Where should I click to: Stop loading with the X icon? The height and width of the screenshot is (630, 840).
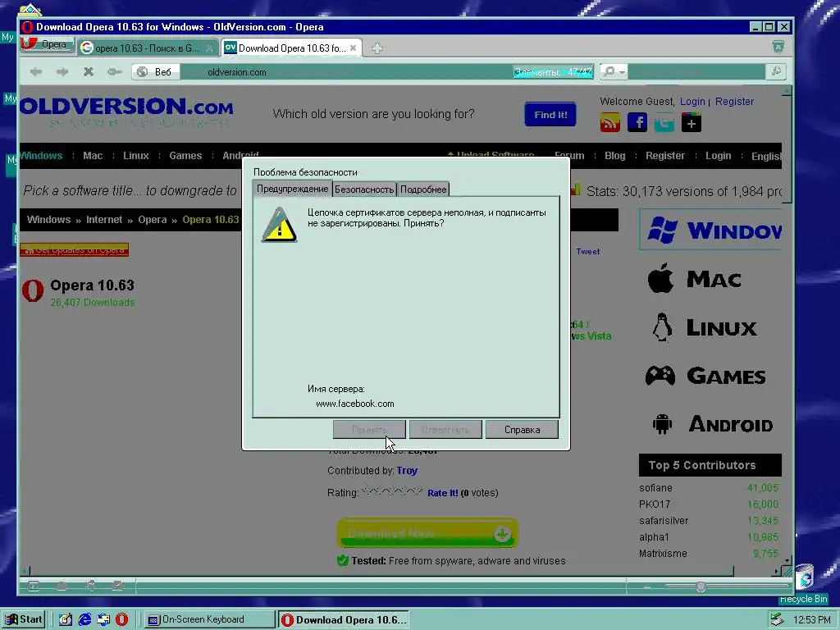89,72
